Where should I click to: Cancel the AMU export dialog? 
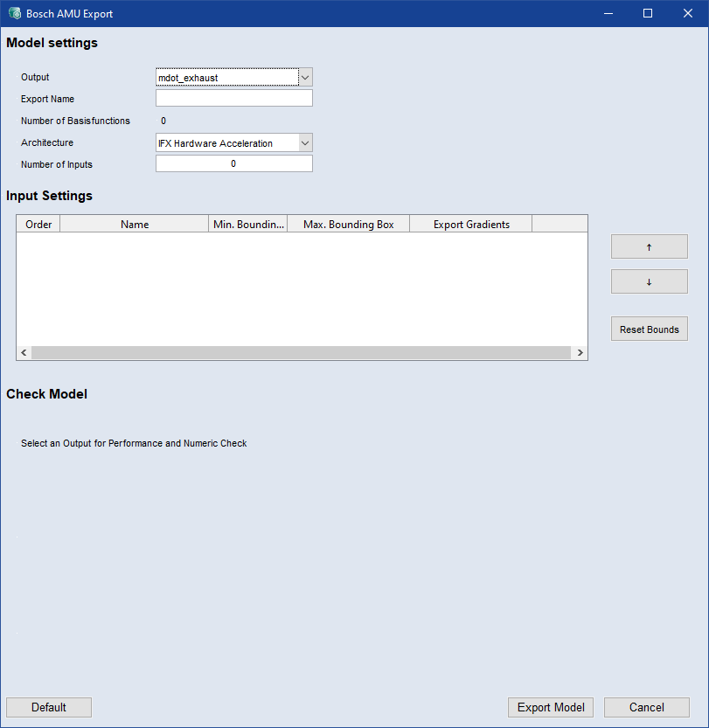pos(646,707)
